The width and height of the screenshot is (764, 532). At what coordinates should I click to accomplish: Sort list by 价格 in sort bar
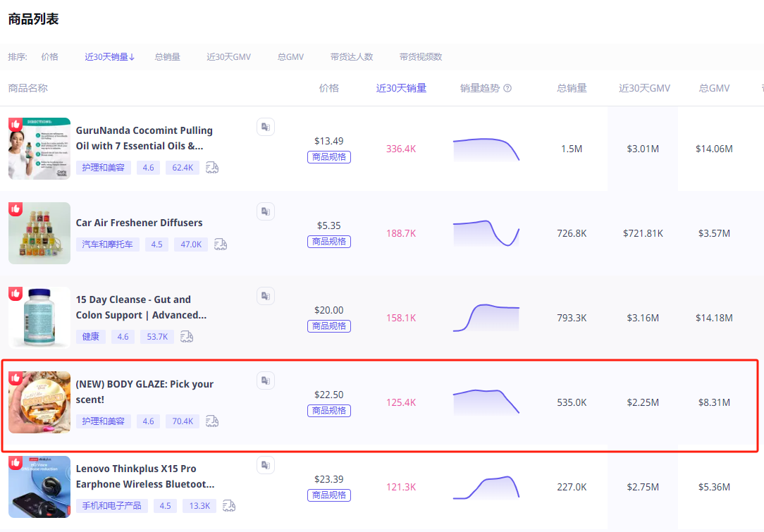tap(49, 57)
